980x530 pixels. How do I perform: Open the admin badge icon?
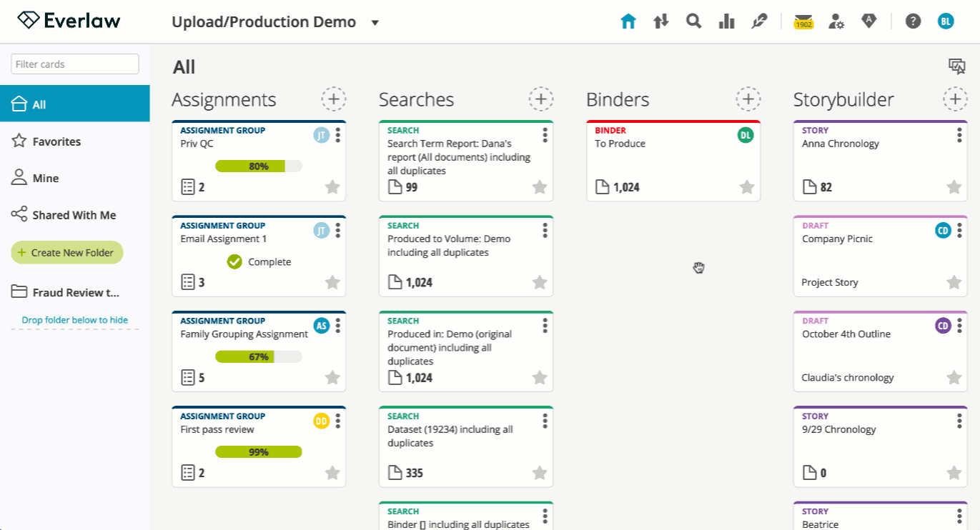coord(868,21)
